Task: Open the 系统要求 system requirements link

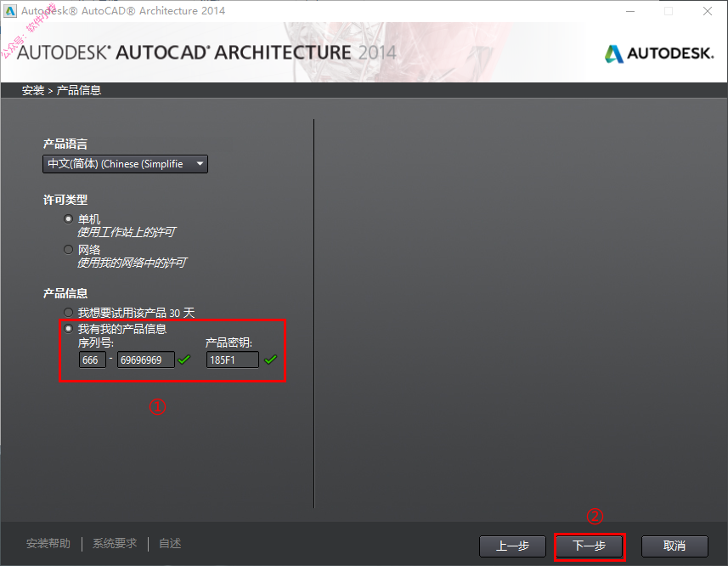Action: click(x=115, y=543)
